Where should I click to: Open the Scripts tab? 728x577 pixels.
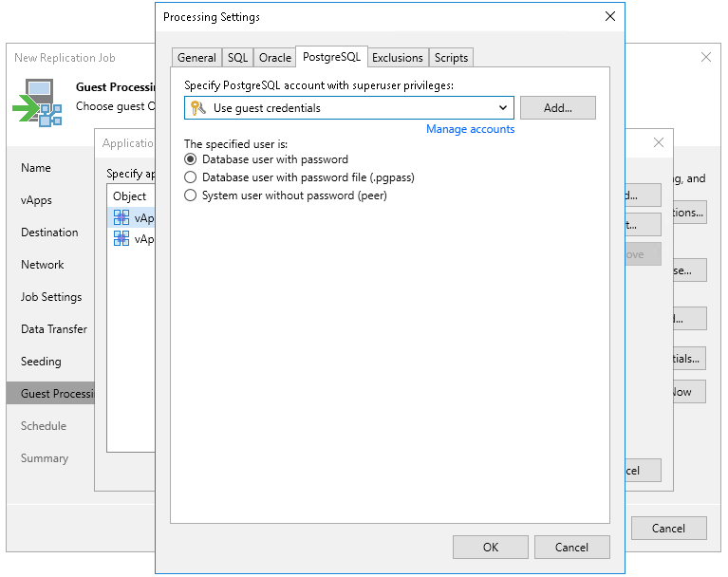(451, 58)
